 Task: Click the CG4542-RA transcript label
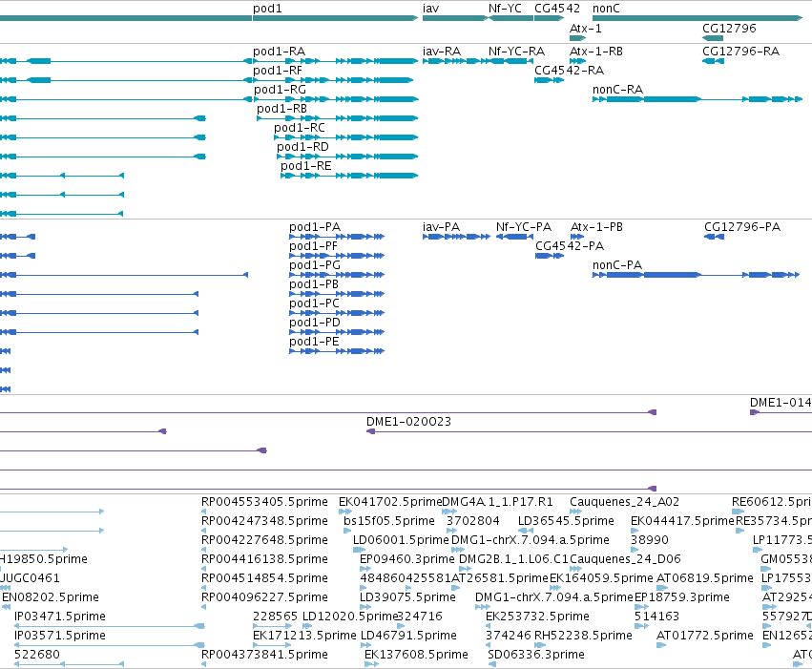[x=569, y=71]
